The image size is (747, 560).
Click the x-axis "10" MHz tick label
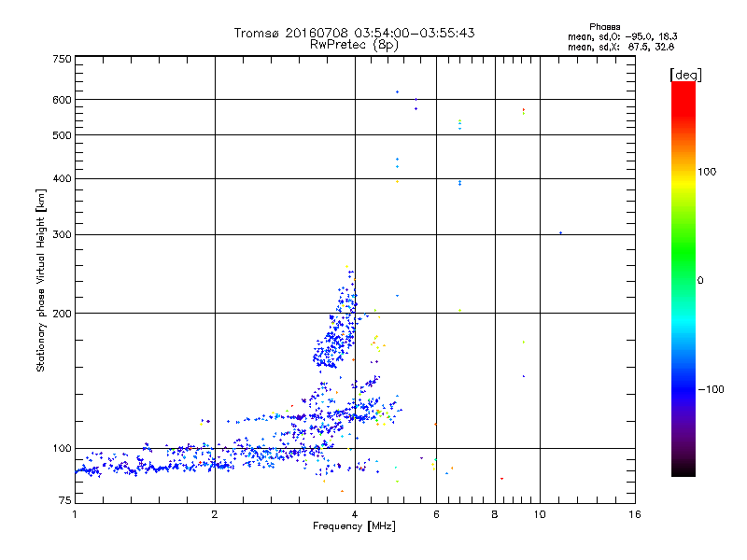(540, 514)
